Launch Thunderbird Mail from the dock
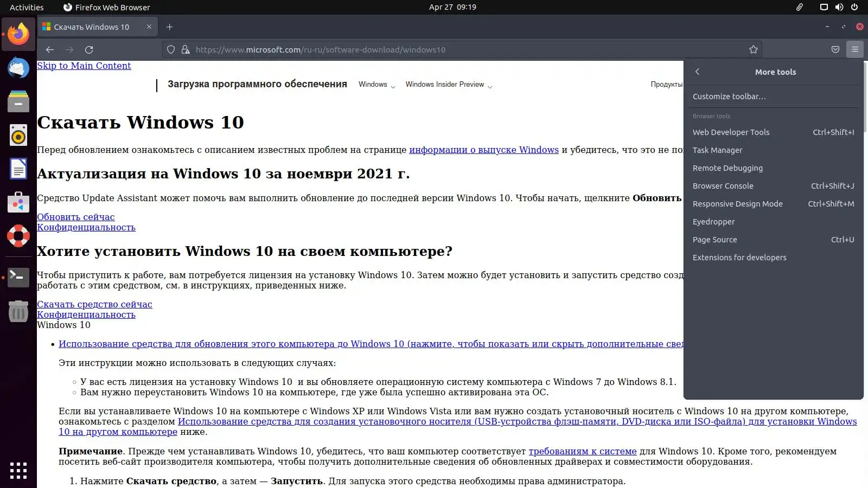 pyautogui.click(x=18, y=68)
